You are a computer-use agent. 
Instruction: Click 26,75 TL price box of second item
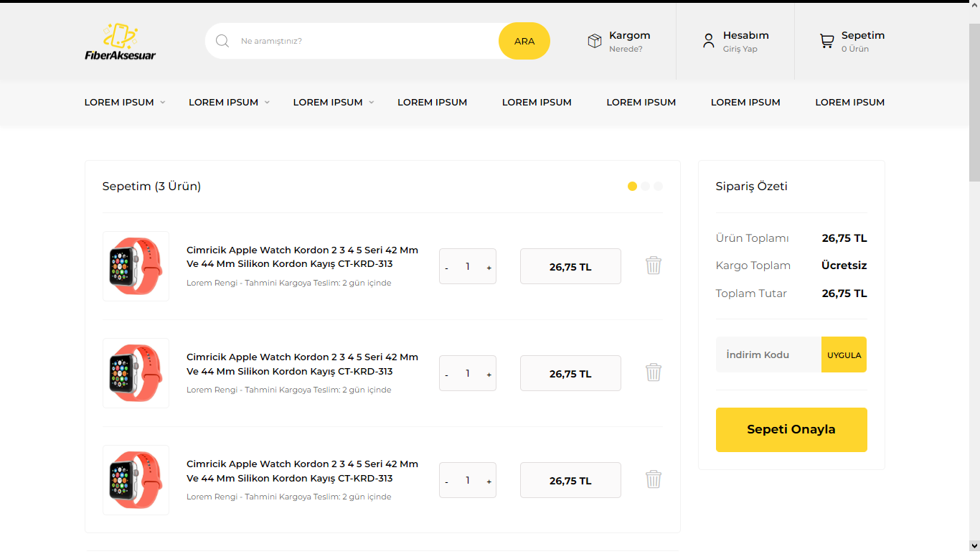[x=570, y=373]
